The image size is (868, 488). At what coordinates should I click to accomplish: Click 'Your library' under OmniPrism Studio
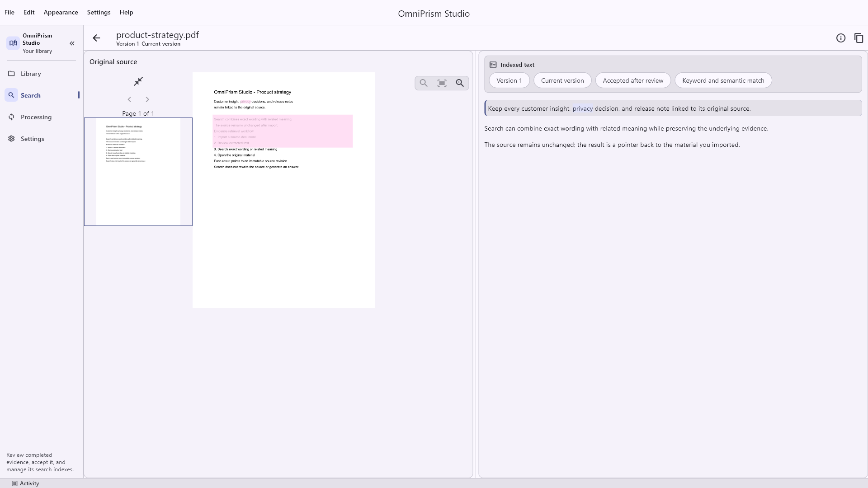[37, 51]
